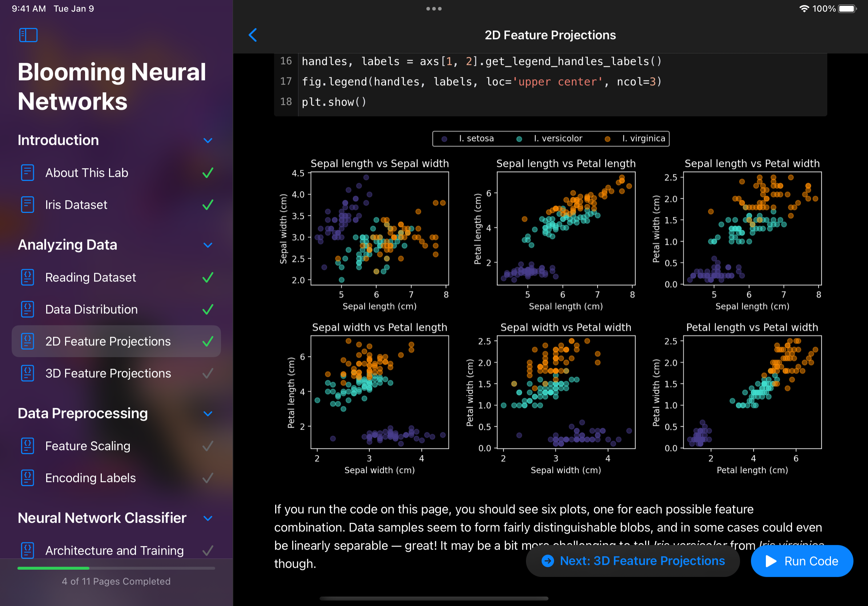
Task: Collapse the Introduction section
Action: (x=208, y=141)
